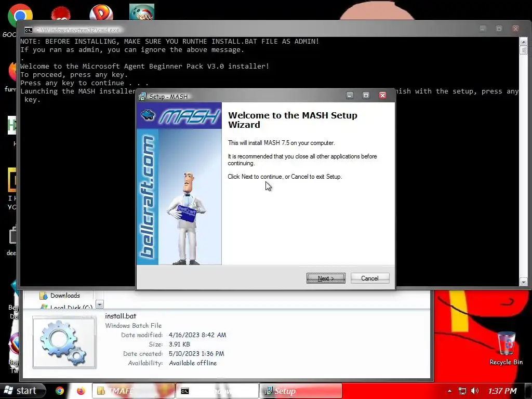Screen dimensions: 532x399
Task: Click Next in the MASH Setup wizard
Action: pos(326,278)
